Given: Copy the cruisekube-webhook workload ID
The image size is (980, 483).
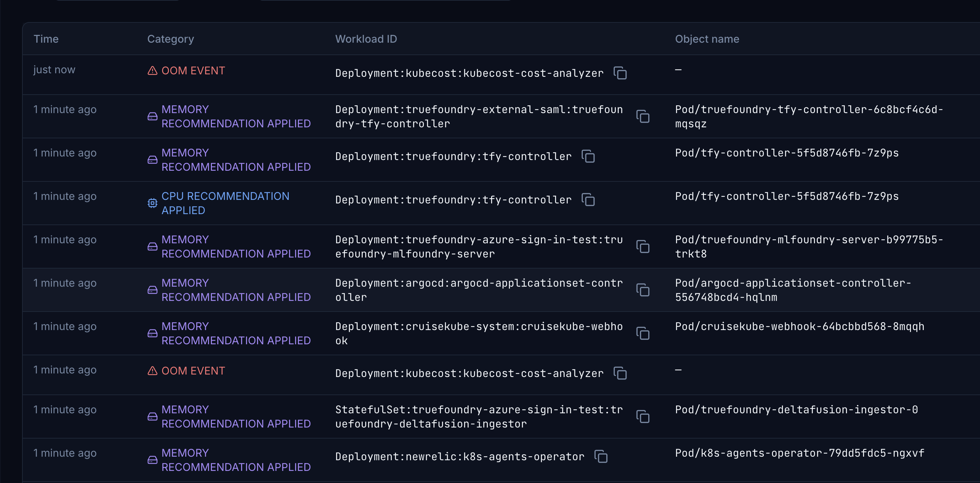Looking at the screenshot, I should pos(643,333).
